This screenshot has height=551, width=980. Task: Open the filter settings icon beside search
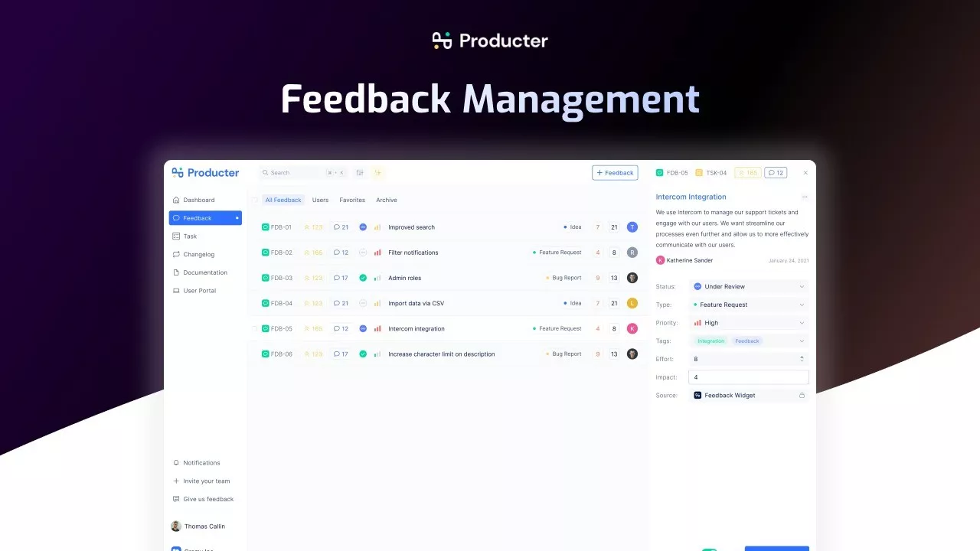(360, 173)
